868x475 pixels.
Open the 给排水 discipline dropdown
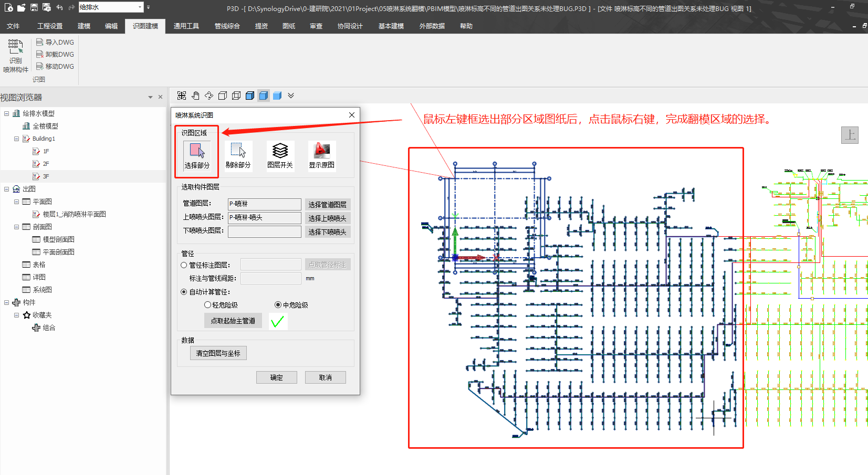140,7
